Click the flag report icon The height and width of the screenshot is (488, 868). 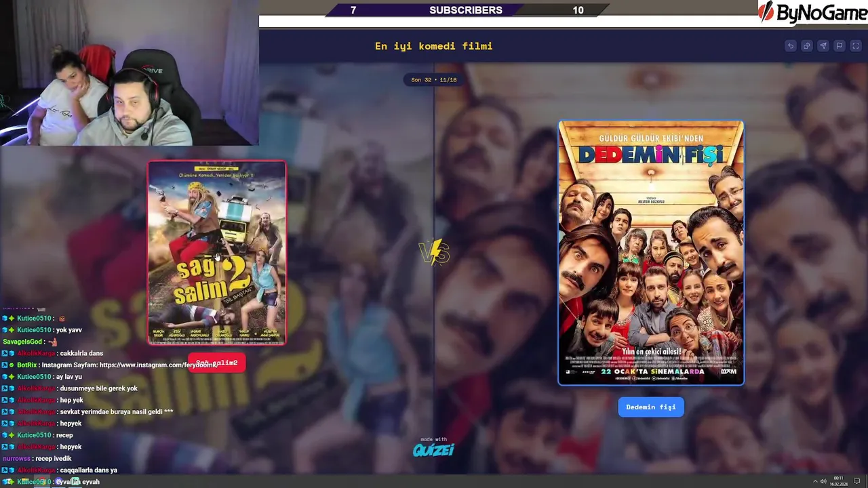coord(840,46)
